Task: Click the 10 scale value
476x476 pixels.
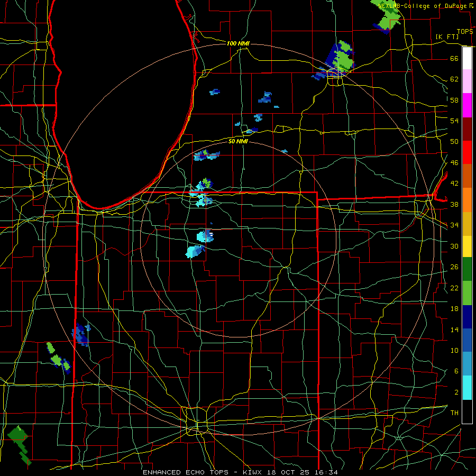Action: [454, 350]
